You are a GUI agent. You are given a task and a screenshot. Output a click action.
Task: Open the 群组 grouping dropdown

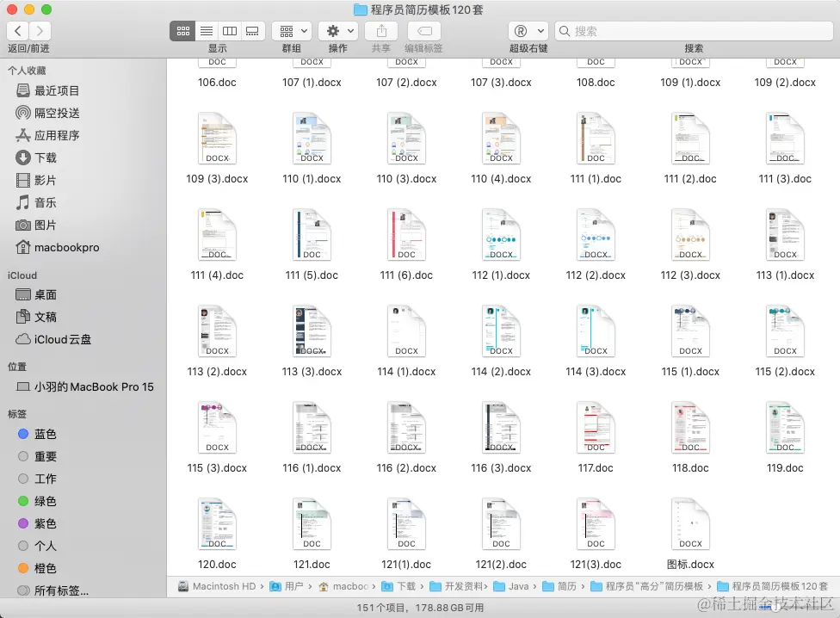[292, 31]
